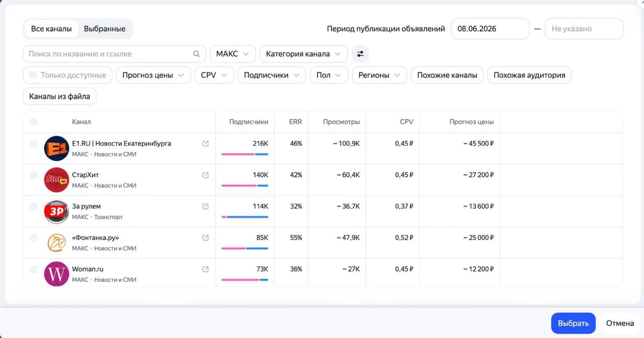Open СтарХит channel external link icon
This screenshot has width=644, height=338.
click(x=205, y=175)
